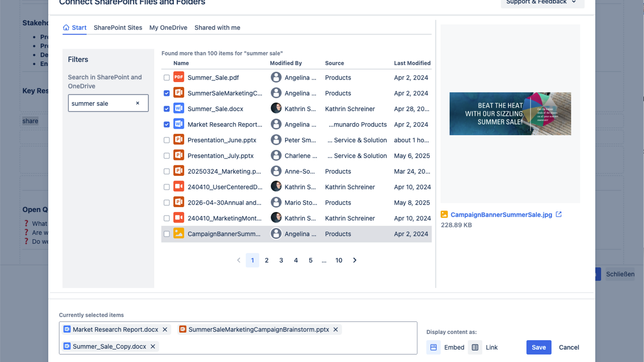The image size is (644, 362).
Task: Uncheck the SummerSaleMarketingC... checkbox
Action: pyautogui.click(x=167, y=93)
